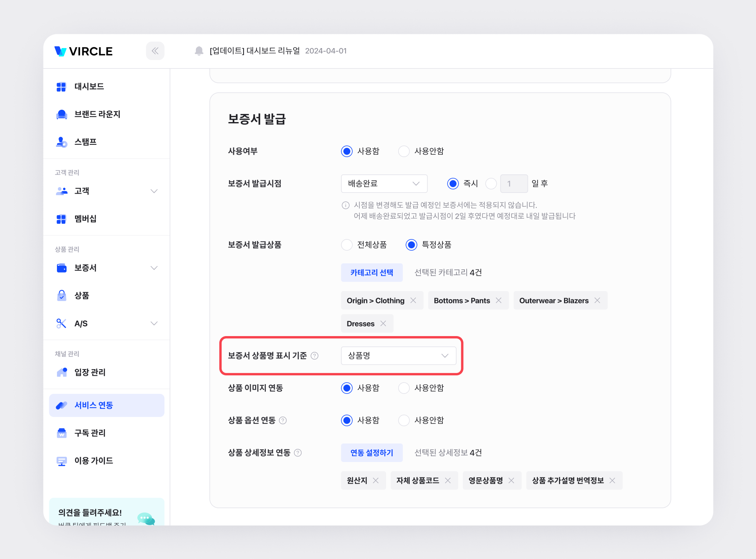
Task: Click the notification bell icon
Action: click(199, 51)
